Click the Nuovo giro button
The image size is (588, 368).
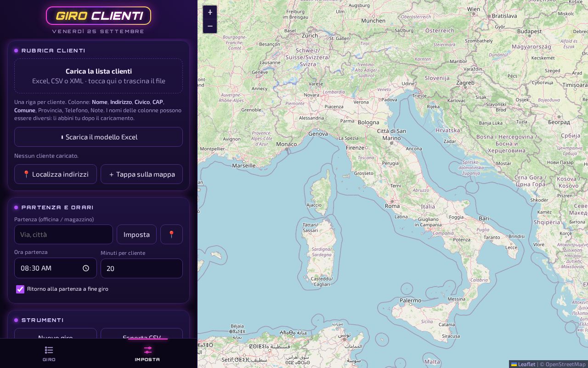[56, 333]
